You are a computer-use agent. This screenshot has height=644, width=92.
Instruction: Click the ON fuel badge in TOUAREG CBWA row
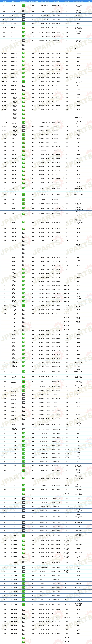click(x=23, y=571)
